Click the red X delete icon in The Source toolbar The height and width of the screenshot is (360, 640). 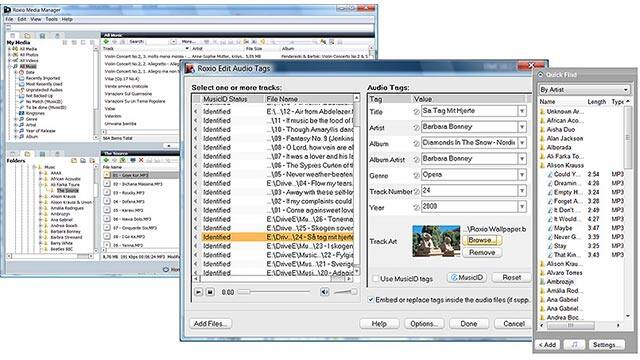(141, 160)
